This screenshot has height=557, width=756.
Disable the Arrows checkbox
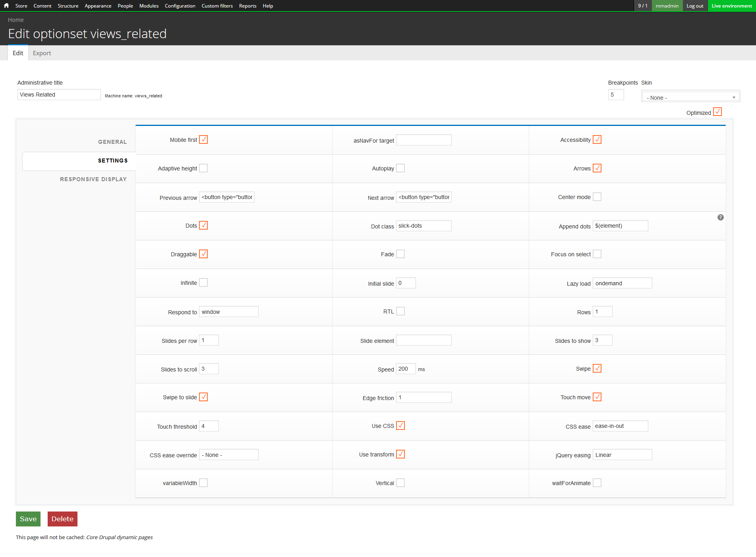pyautogui.click(x=597, y=168)
